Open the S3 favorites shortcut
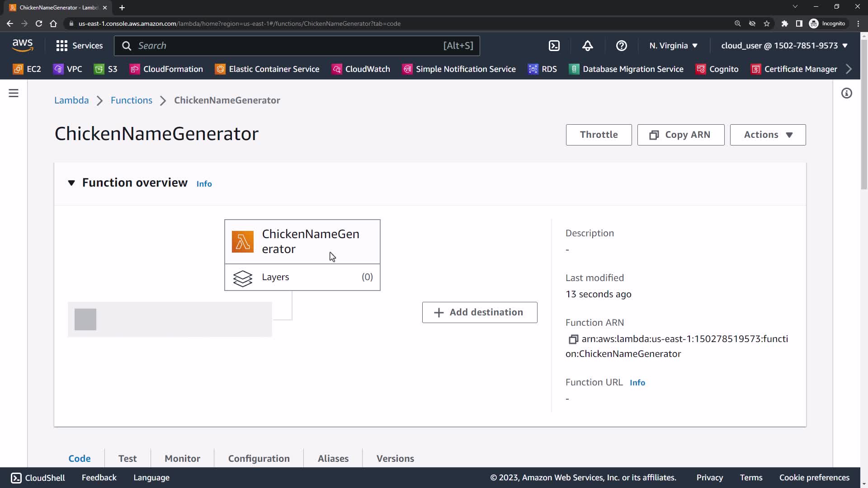The width and height of the screenshot is (868, 488). tap(105, 69)
